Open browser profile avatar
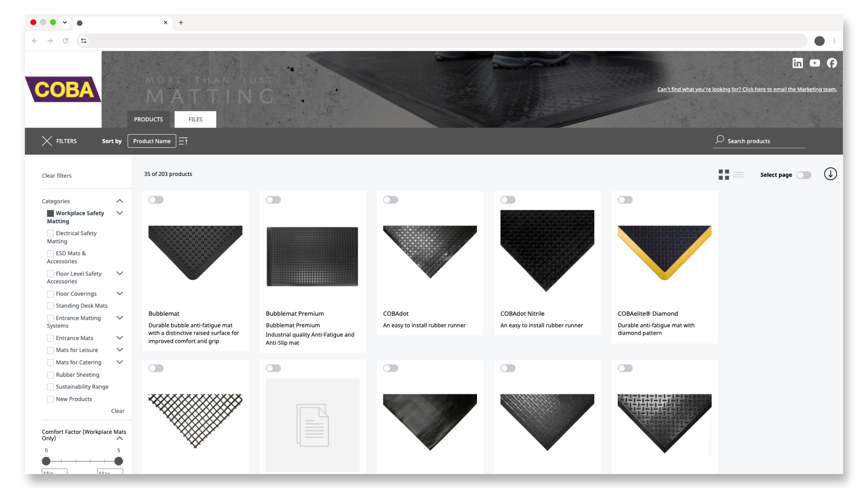 (819, 41)
